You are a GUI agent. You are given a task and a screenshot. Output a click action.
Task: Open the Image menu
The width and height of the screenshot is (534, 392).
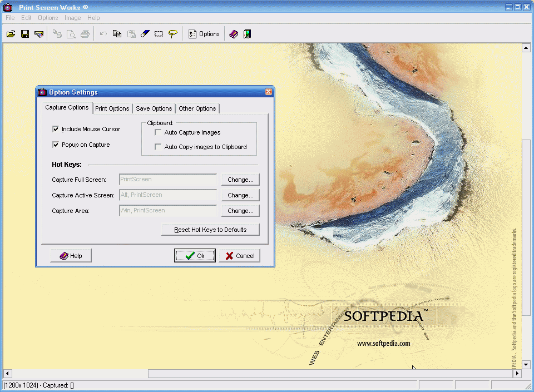(73, 18)
